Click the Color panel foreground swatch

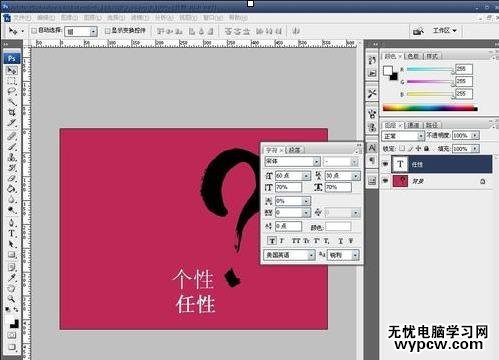pos(387,71)
